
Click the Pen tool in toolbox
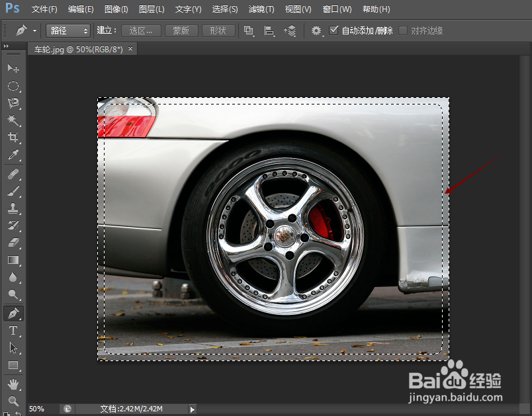pyautogui.click(x=13, y=313)
